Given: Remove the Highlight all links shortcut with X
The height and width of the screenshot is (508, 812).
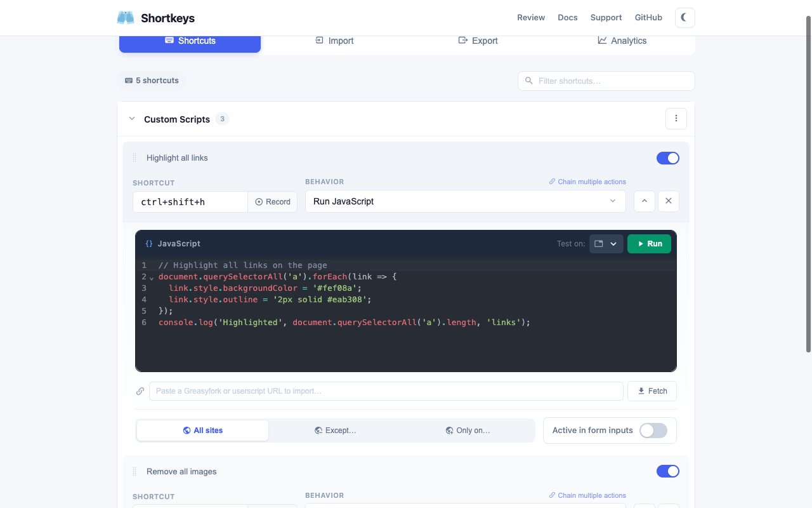Looking at the screenshot, I should (x=669, y=201).
